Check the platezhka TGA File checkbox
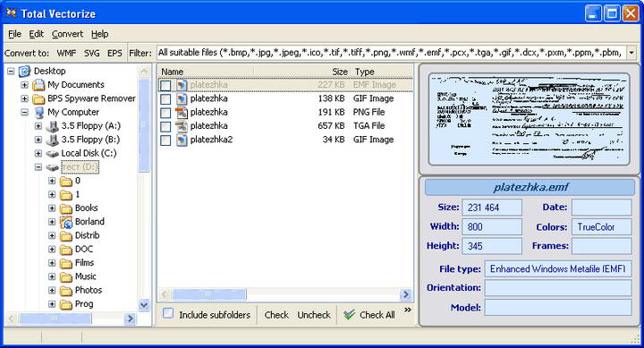The height and width of the screenshot is (348, 644). click(x=165, y=126)
